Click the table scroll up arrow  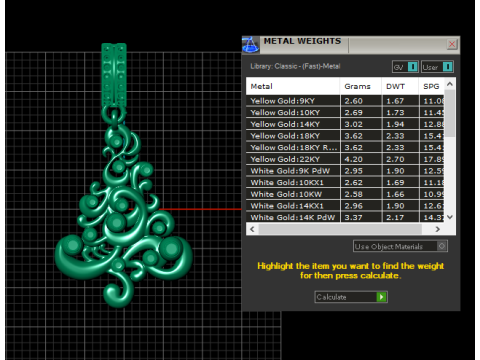pyautogui.click(x=450, y=84)
